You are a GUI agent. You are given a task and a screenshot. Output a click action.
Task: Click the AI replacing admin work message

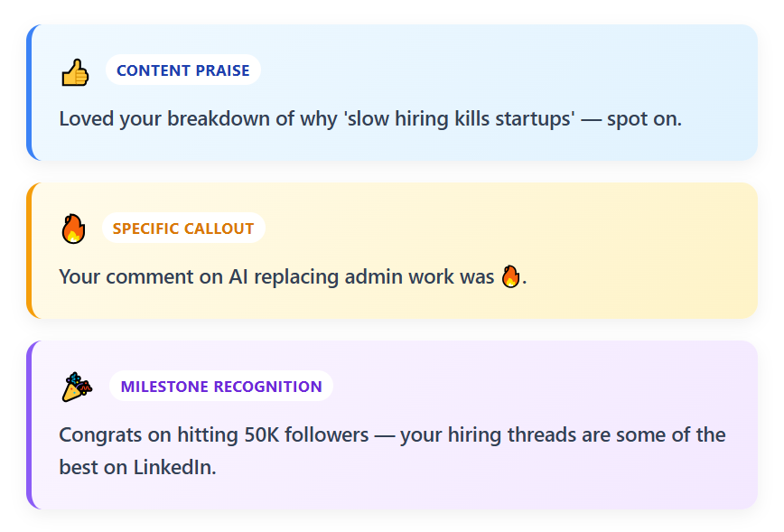(x=293, y=276)
